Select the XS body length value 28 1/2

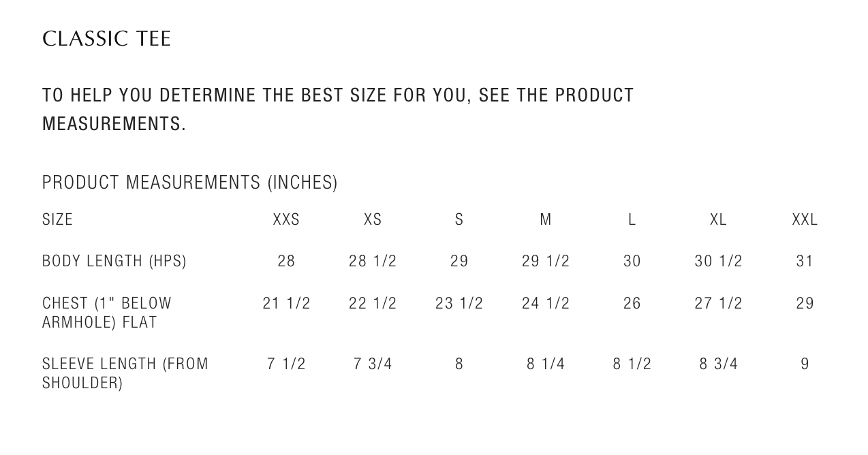(x=373, y=261)
